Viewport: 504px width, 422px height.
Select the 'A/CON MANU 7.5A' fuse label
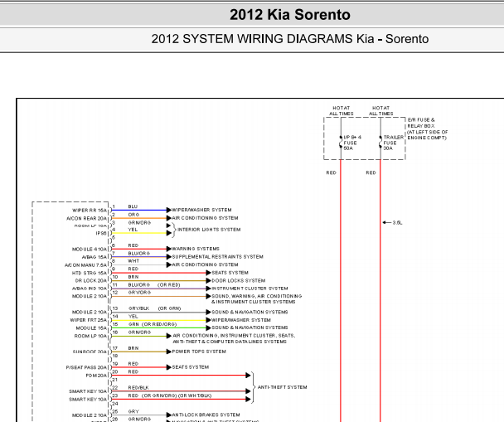(85, 265)
